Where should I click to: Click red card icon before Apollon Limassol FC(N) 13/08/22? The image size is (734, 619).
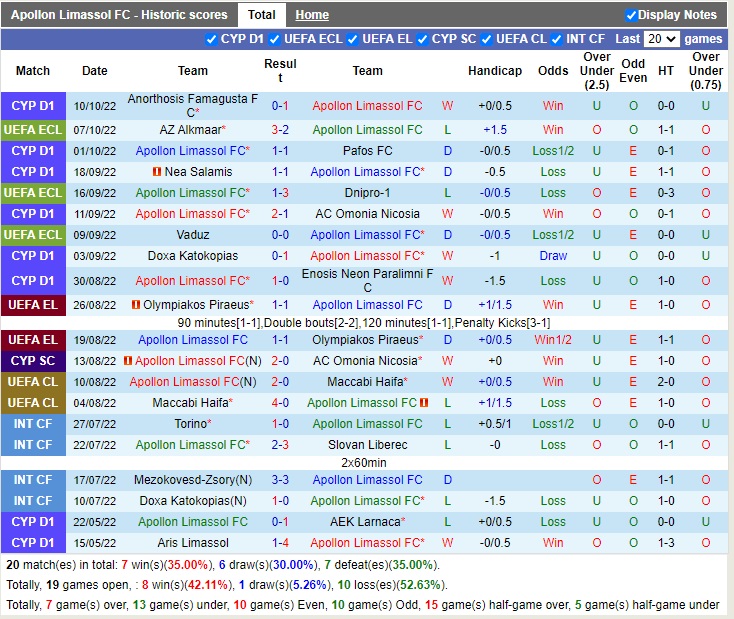[128, 361]
